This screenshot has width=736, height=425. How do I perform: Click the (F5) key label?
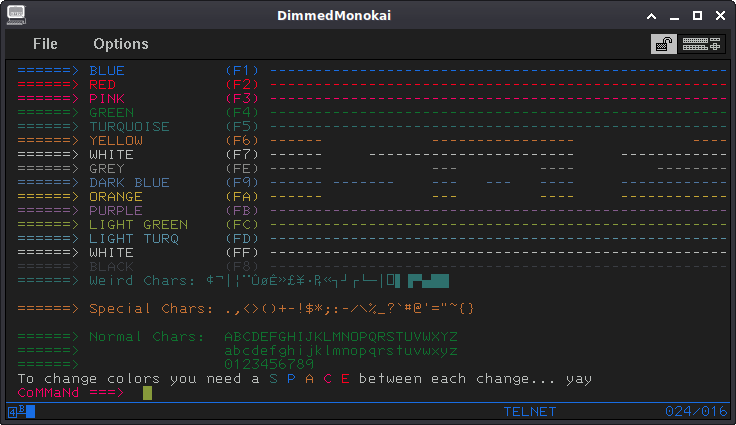(242, 127)
